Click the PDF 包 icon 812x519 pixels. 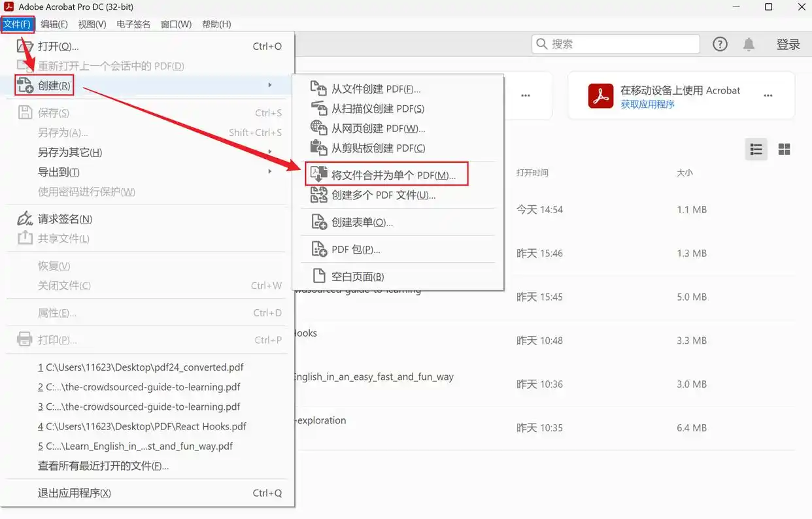coord(318,249)
